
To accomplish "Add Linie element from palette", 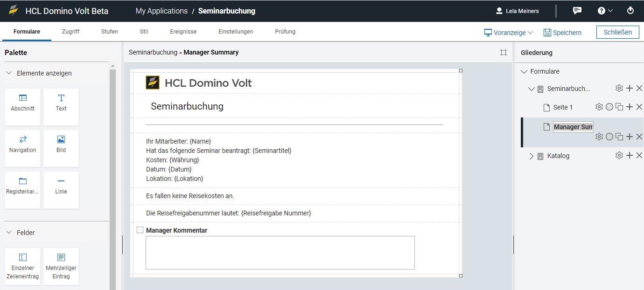I will 61,190.
